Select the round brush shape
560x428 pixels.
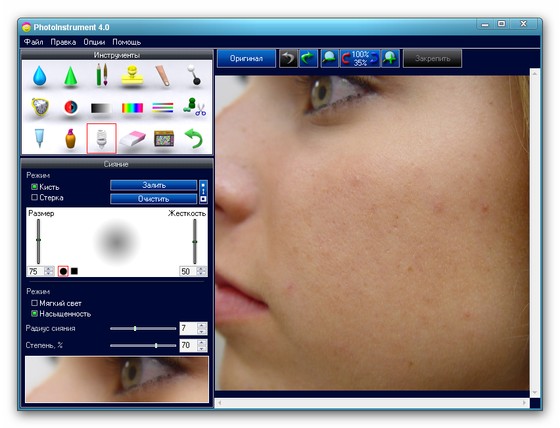63,272
